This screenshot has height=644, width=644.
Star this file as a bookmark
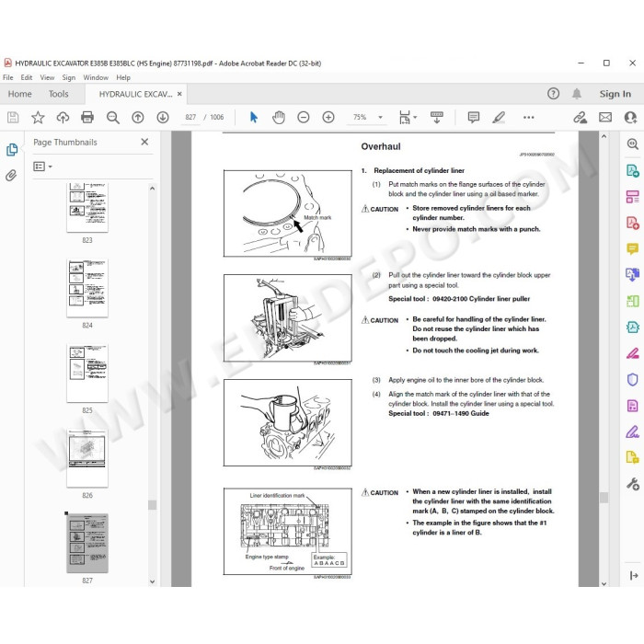[x=38, y=118]
